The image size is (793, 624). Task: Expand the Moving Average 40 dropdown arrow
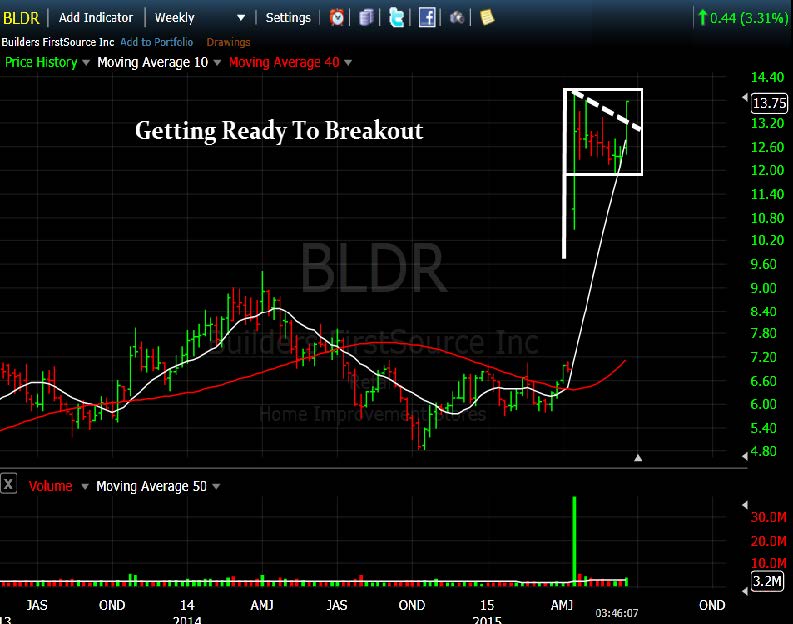[x=348, y=63]
